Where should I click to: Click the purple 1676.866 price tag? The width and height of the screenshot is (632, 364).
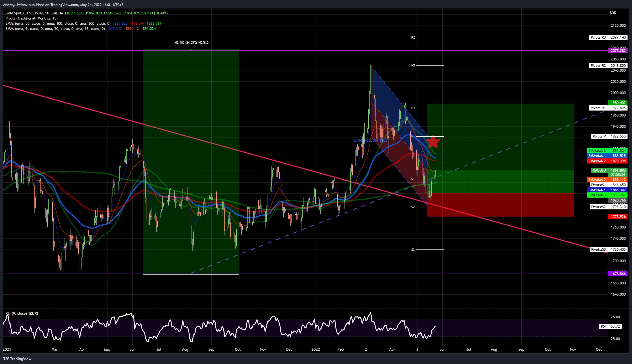coord(618,274)
